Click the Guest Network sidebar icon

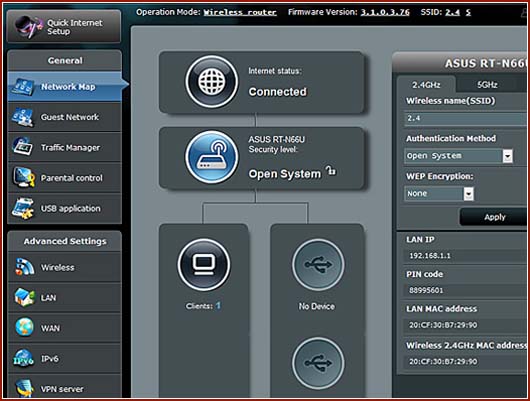[x=23, y=117]
